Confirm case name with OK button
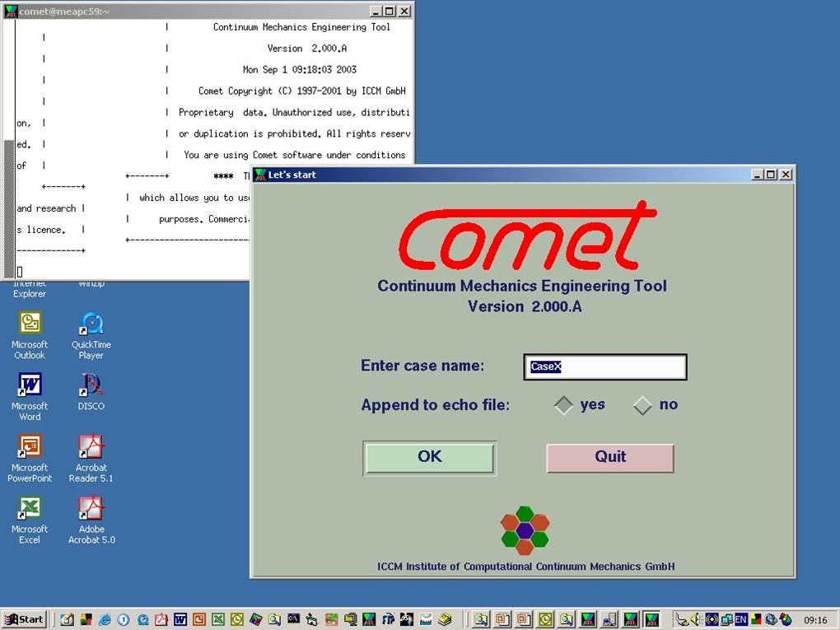The width and height of the screenshot is (840, 630). [x=429, y=458]
